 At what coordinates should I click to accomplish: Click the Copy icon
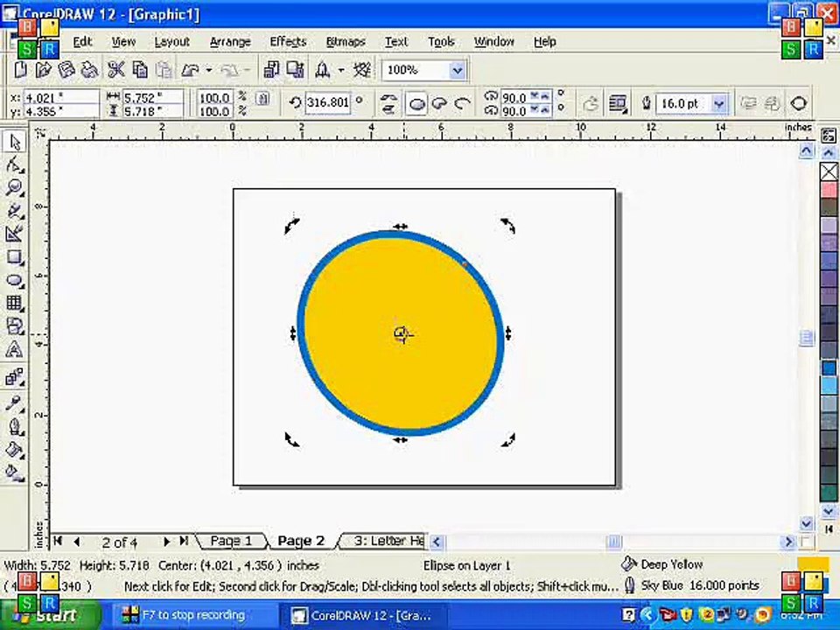point(140,70)
